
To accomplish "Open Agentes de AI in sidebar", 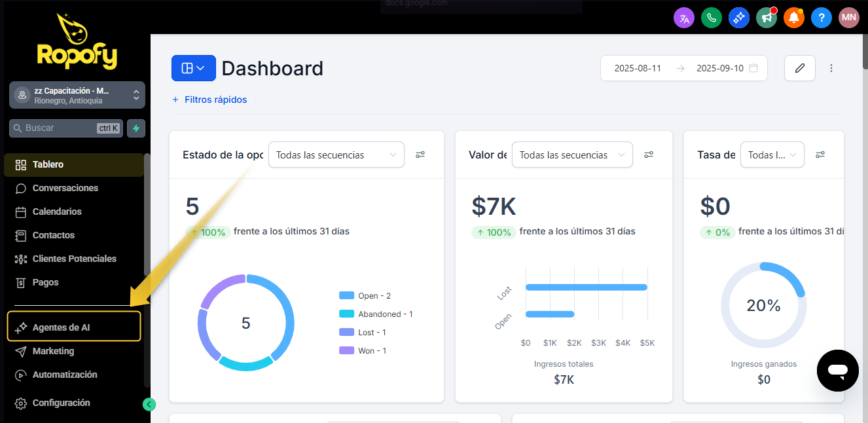I will pyautogui.click(x=74, y=327).
